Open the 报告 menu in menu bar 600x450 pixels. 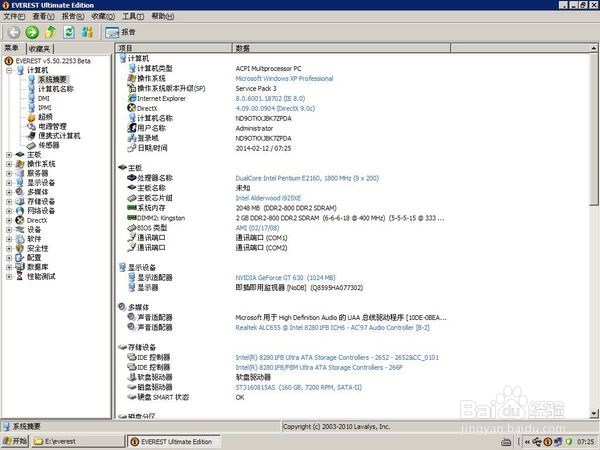(x=73, y=16)
